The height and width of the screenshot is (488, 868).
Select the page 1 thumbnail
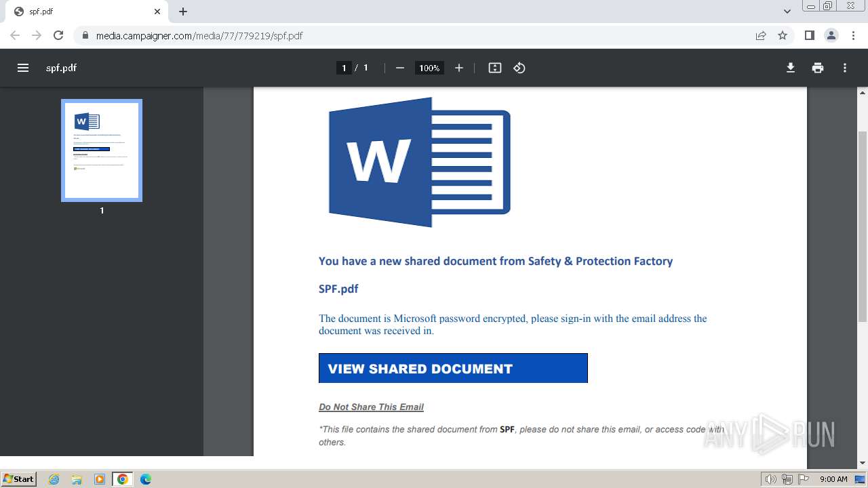(102, 150)
